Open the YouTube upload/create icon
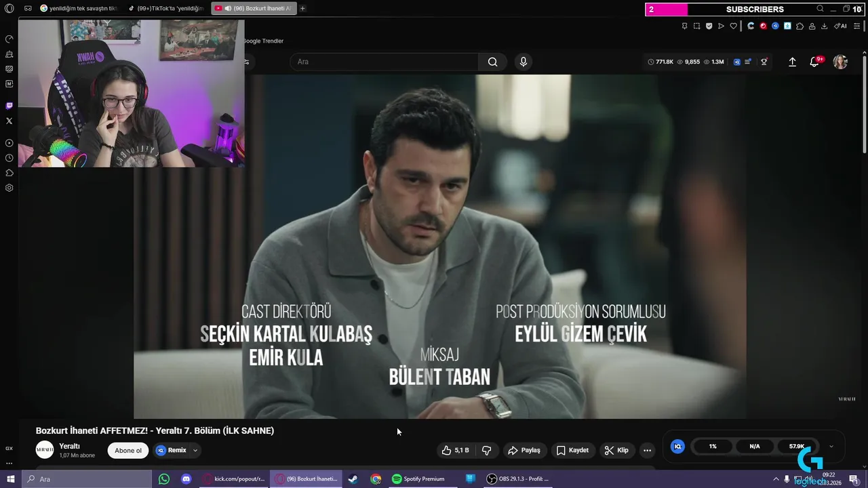This screenshot has width=868, height=488. (x=792, y=62)
